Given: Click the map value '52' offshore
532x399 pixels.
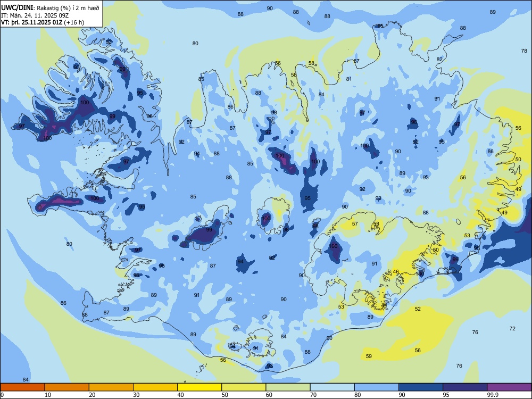Looking at the screenshot, I should coord(418,309).
